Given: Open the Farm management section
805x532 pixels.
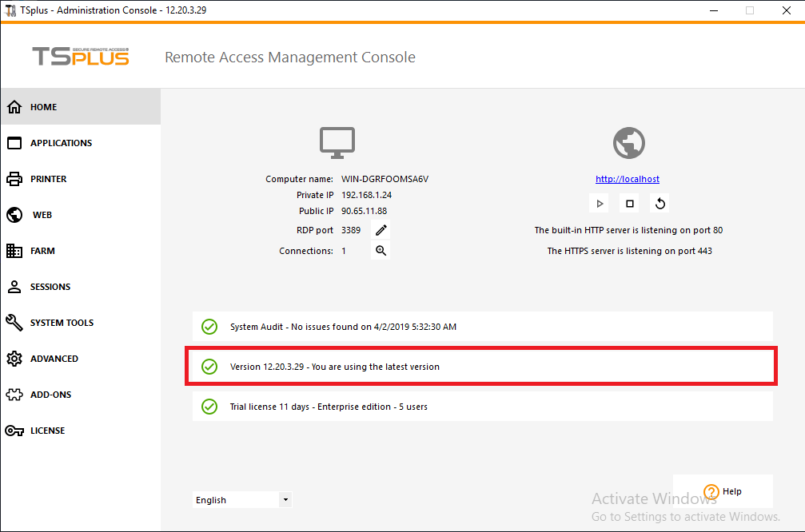Looking at the screenshot, I should tap(42, 251).
